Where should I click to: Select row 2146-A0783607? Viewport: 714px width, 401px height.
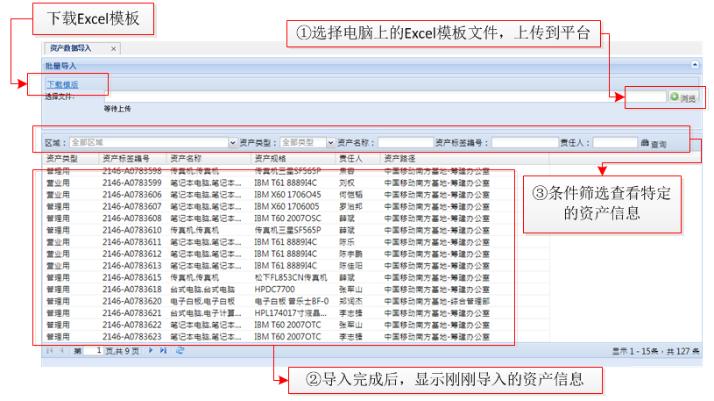pos(296,207)
